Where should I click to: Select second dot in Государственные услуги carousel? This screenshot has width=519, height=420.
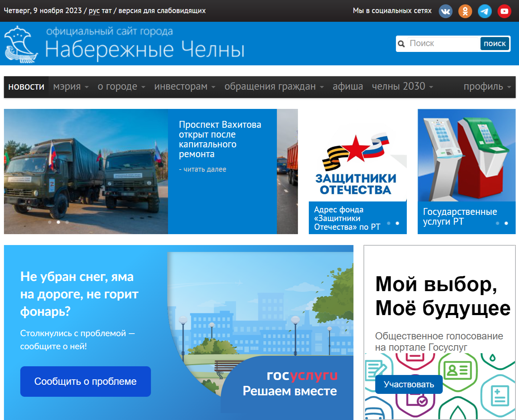click(x=506, y=223)
